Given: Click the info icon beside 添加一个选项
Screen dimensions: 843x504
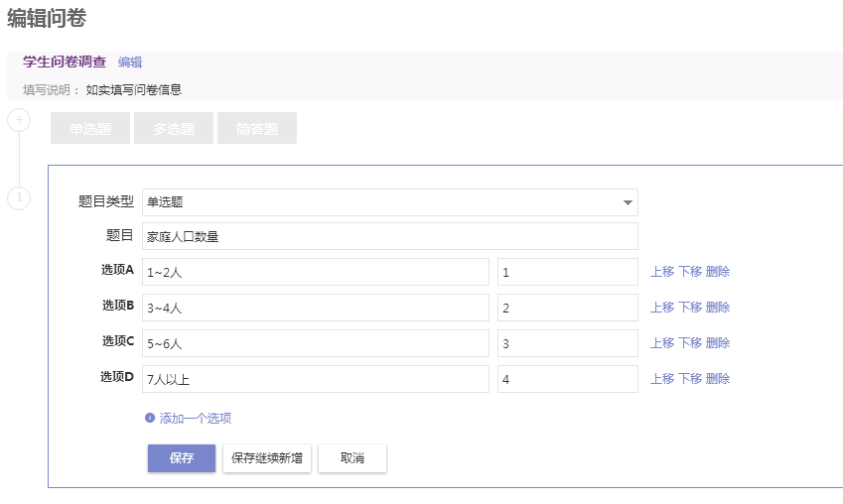Looking at the screenshot, I should (150, 418).
